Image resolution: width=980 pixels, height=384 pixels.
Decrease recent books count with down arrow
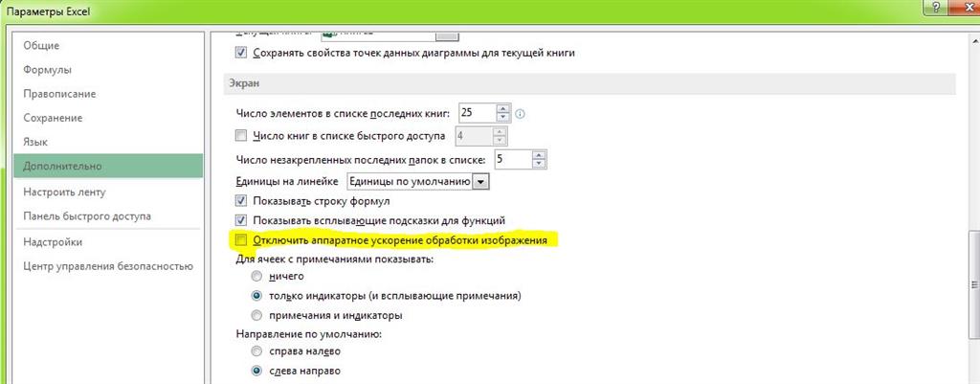point(503,118)
